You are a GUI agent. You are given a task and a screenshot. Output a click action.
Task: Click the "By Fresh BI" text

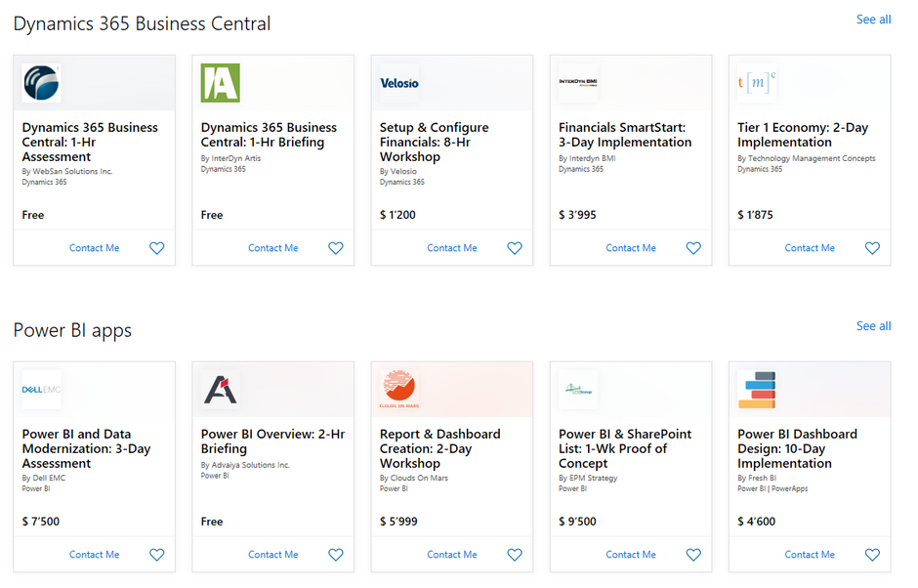757,478
